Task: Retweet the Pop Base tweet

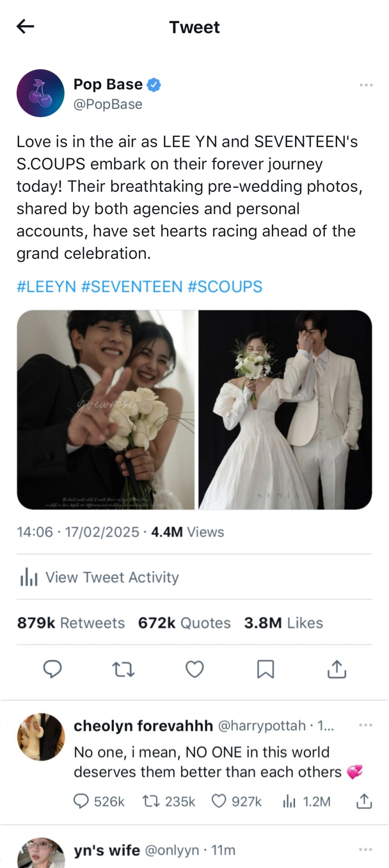Action: pos(123,669)
